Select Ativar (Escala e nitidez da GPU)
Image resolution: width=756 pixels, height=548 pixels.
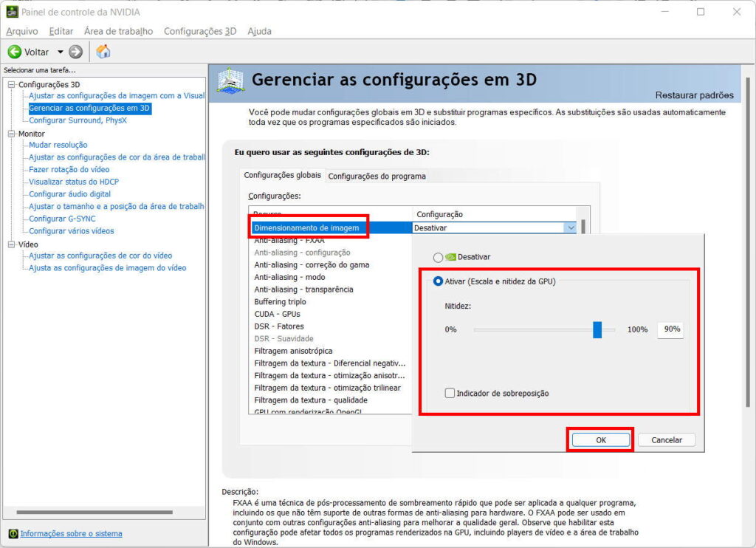click(x=439, y=281)
